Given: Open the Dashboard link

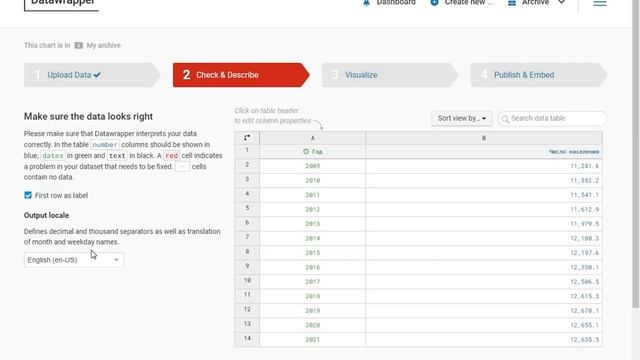Looking at the screenshot, I should (396, 3).
